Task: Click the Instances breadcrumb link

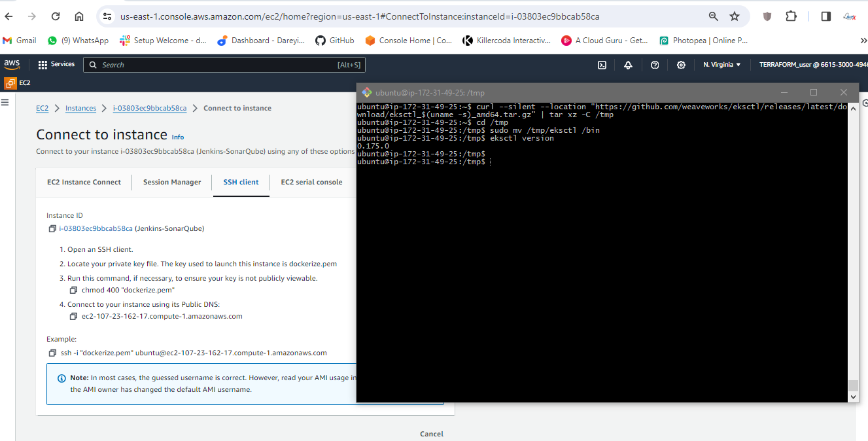Action: [80, 108]
